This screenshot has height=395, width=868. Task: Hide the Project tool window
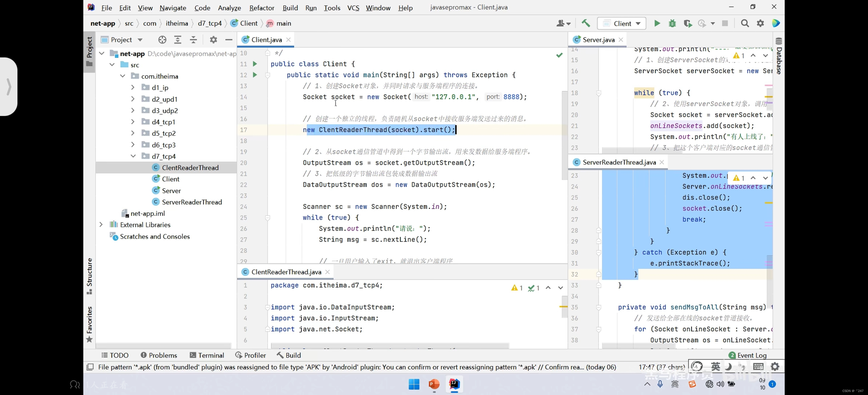tap(229, 40)
